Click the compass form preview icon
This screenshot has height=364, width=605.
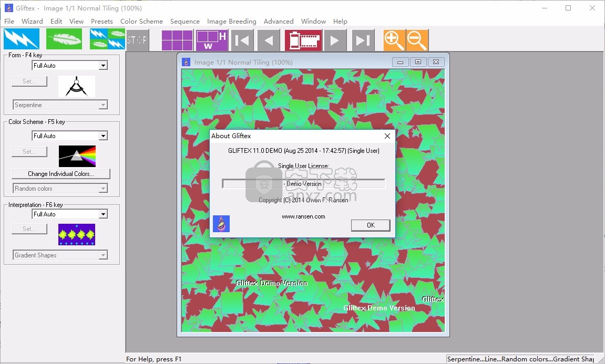[x=76, y=86]
